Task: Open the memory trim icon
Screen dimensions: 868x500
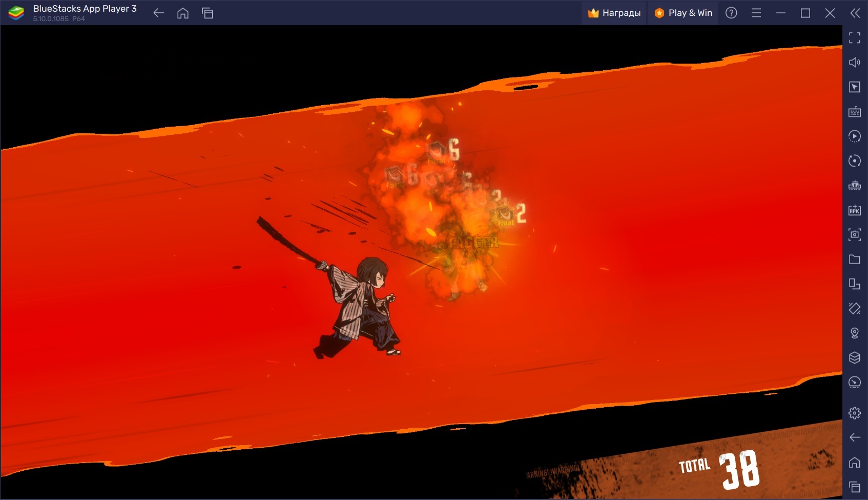Action: pos(854,185)
